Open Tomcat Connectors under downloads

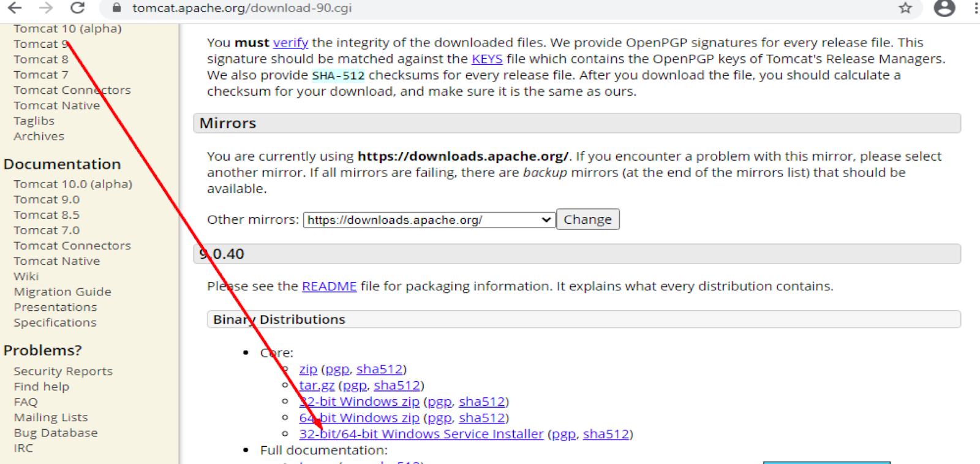point(72,90)
